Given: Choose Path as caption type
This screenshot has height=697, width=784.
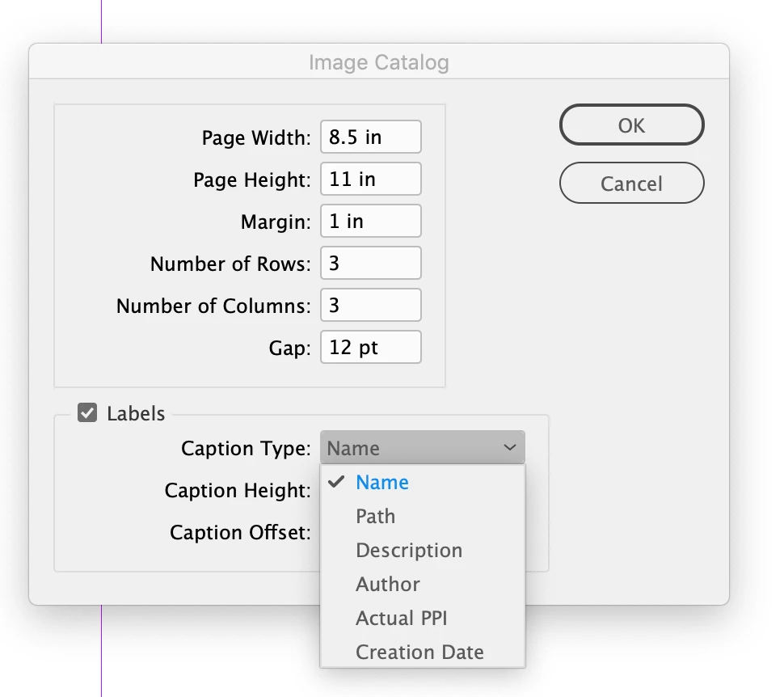Looking at the screenshot, I should tap(376, 517).
